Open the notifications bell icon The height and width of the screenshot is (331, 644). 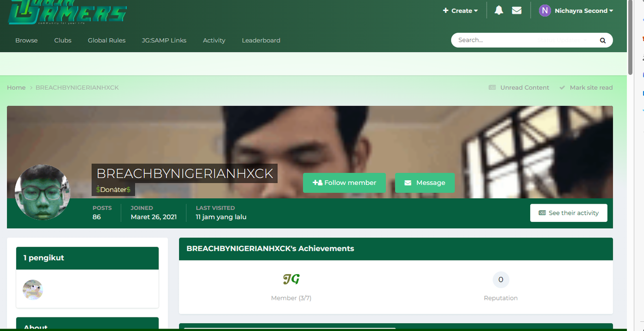(x=499, y=11)
